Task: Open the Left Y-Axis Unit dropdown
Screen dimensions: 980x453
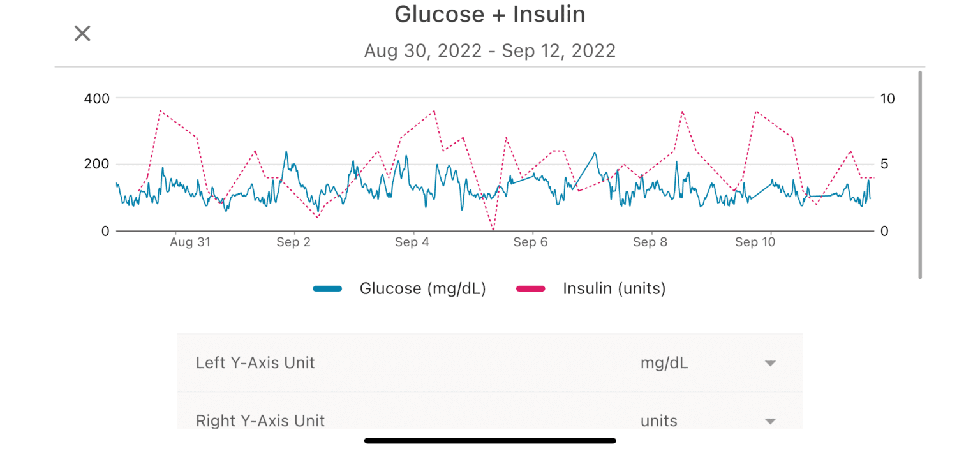Action: pyautogui.click(x=770, y=362)
